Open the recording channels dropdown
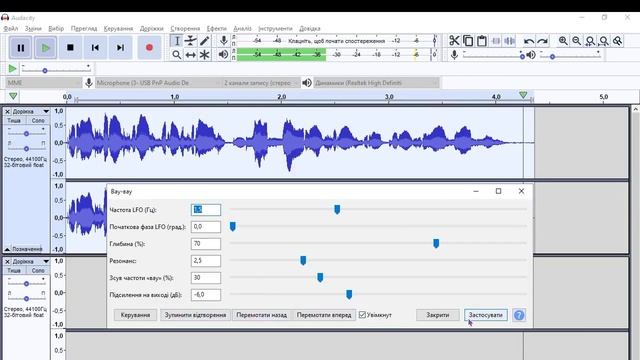 click(x=261, y=83)
